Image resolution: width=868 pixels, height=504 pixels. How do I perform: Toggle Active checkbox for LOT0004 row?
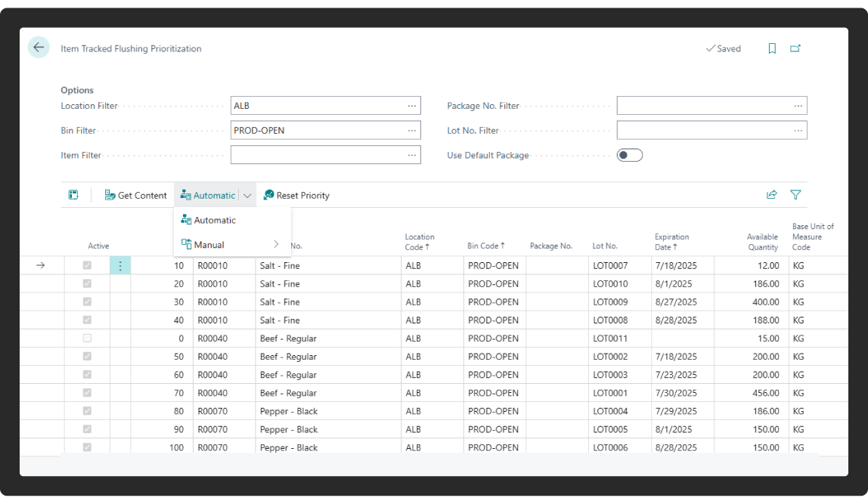(87, 412)
